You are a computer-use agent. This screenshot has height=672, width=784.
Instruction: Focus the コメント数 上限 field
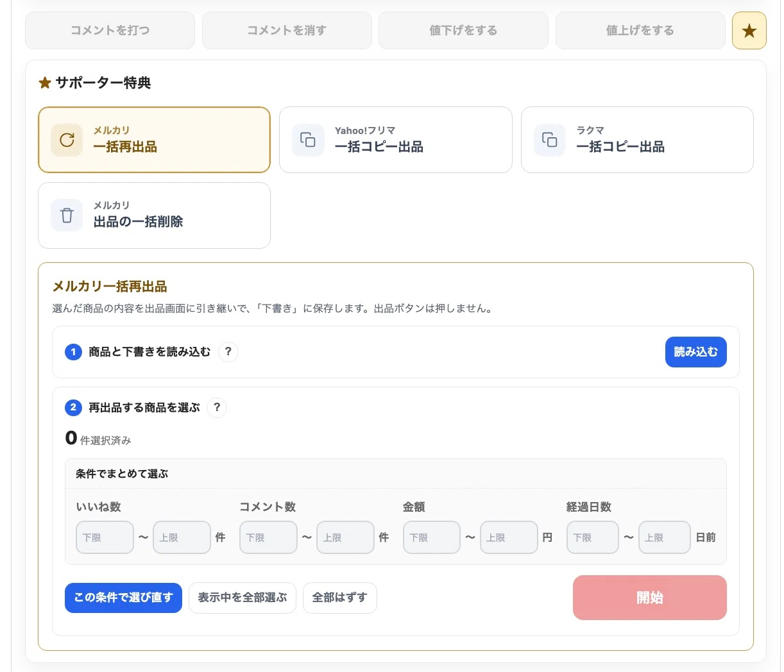click(x=345, y=537)
